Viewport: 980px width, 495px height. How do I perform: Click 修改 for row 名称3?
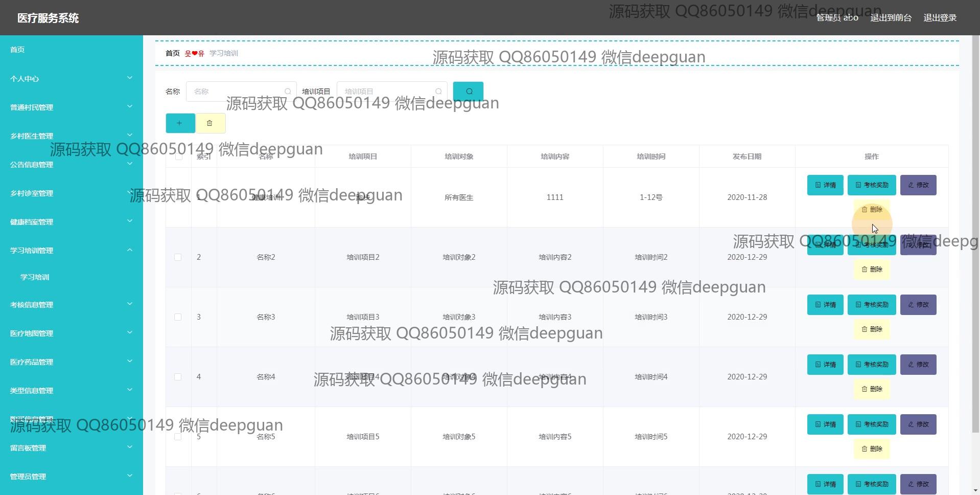tap(918, 305)
